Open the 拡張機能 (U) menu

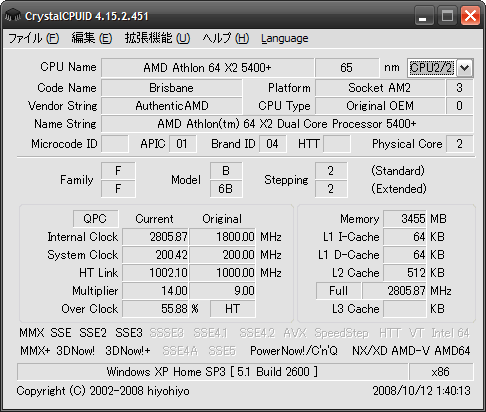(157, 38)
